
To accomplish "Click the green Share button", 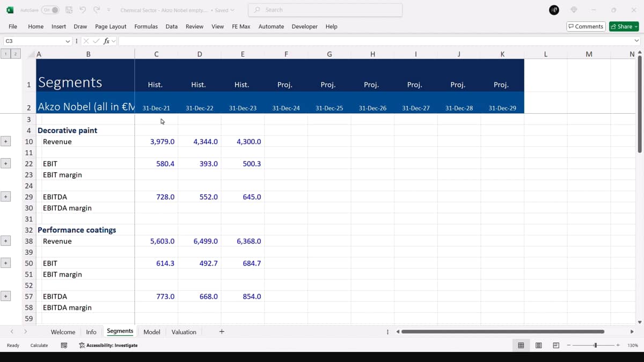I will tap(624, 26).
